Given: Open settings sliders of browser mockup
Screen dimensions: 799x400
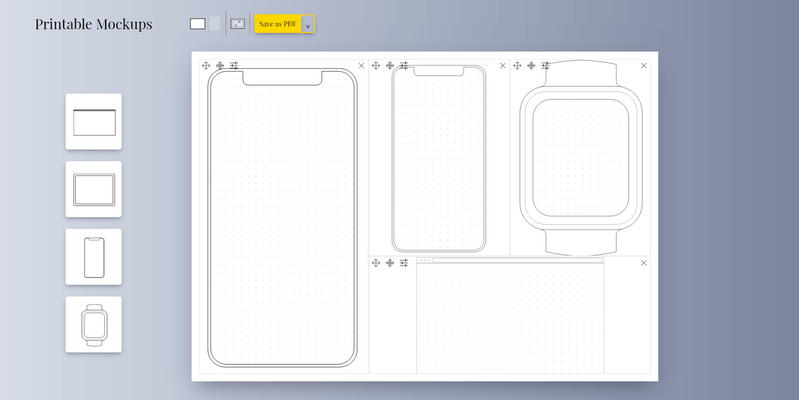Looking at the screenshot, I should [x=403, y=263].
